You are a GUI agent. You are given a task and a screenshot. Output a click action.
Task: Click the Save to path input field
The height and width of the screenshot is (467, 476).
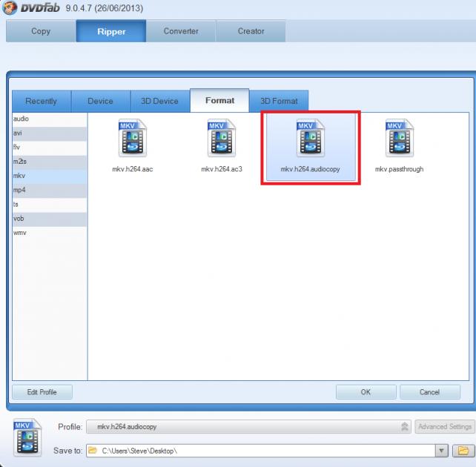260,451
